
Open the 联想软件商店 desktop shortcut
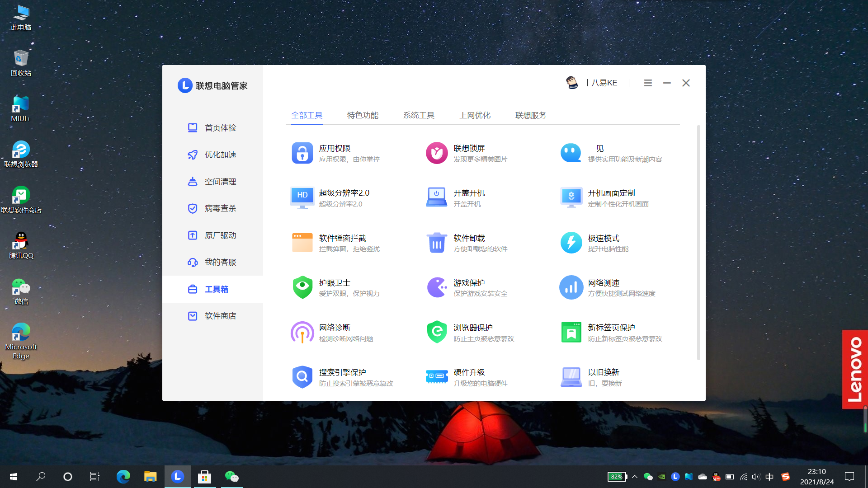click(21, 200)
